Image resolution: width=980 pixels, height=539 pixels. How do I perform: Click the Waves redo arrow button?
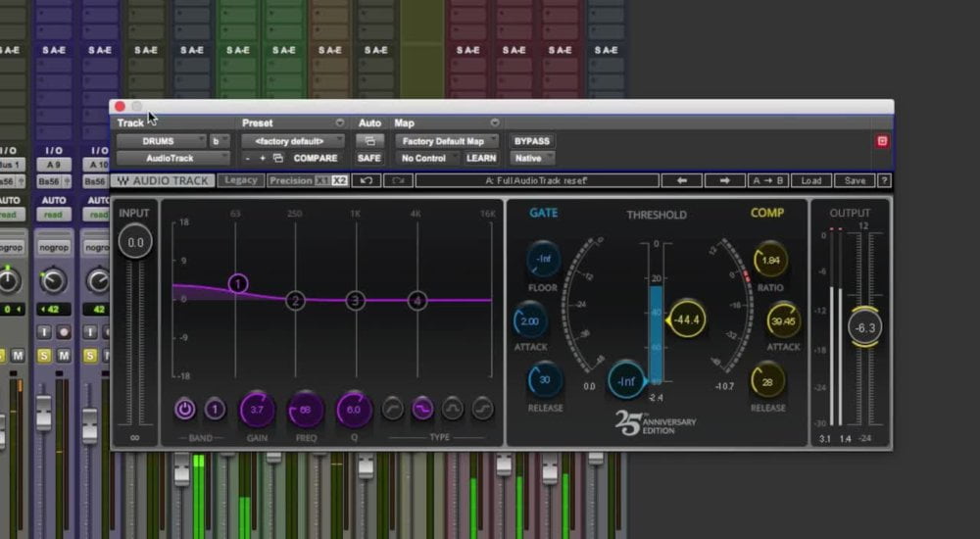click(398, 180)
